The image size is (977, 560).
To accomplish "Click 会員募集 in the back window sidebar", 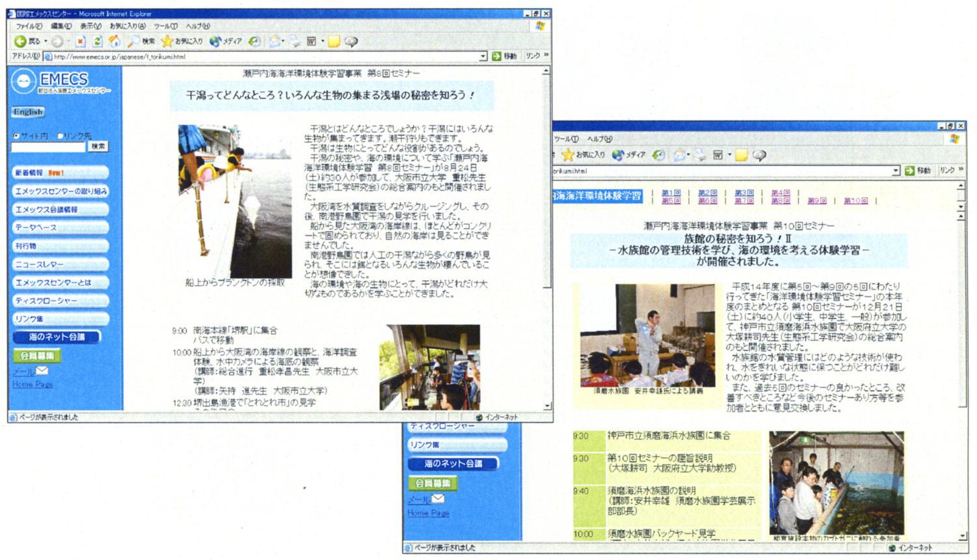I will pos(433,483).
